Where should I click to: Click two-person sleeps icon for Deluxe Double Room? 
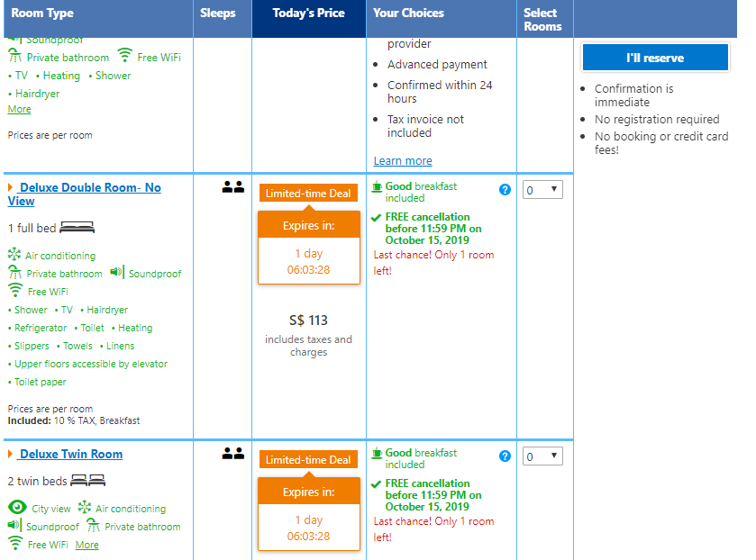pyautogui.click(x=233, y=187)
